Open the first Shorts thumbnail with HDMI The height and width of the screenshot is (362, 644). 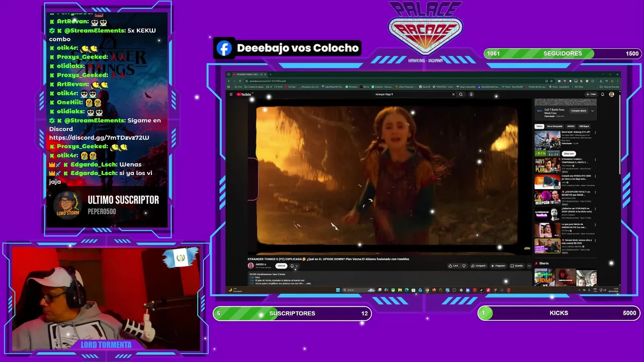tap(544, 277)
